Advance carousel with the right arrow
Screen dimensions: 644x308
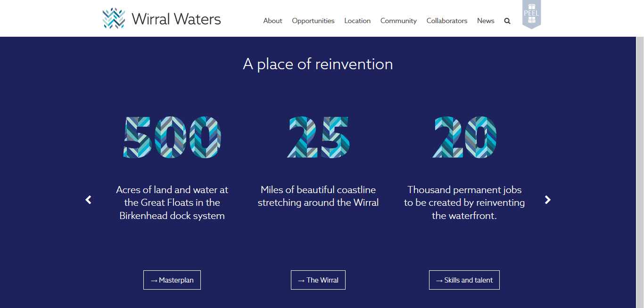[547, 200]
